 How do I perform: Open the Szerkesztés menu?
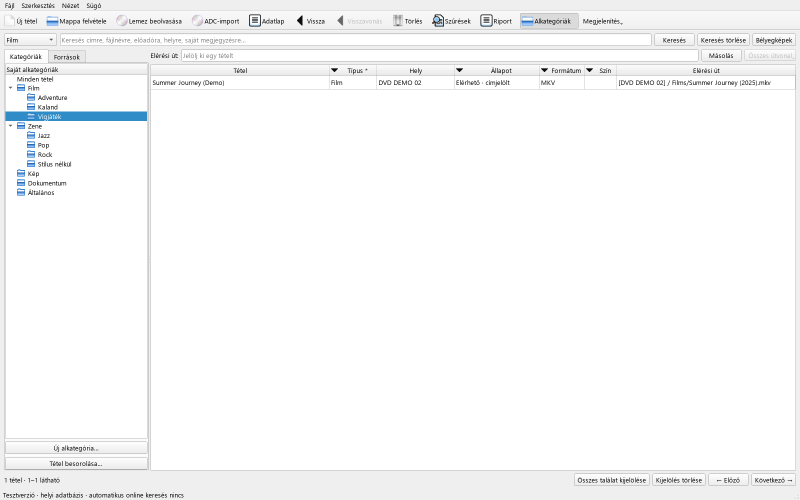click(38, 6)
